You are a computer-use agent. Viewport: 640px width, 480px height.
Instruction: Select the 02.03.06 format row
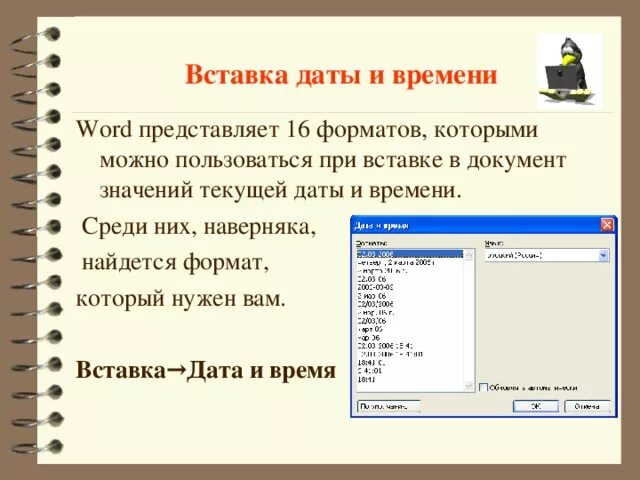click(x=410, y=279)
